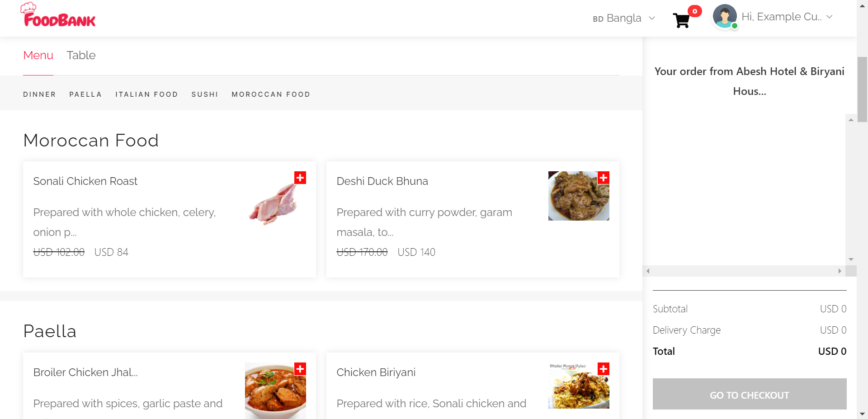Jump to the Italian Food category
Image resolution: width=868 pixels, height=419 pixels.
146,94
